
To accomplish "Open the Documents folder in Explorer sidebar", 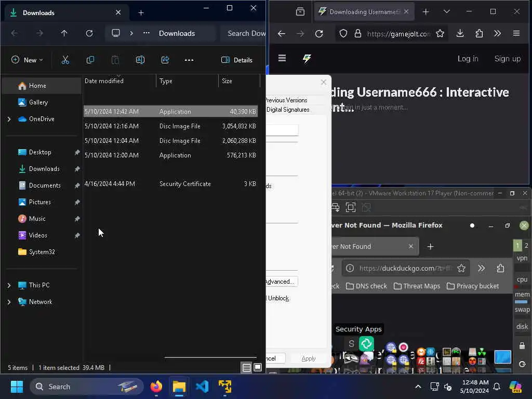I will [45, 185].
